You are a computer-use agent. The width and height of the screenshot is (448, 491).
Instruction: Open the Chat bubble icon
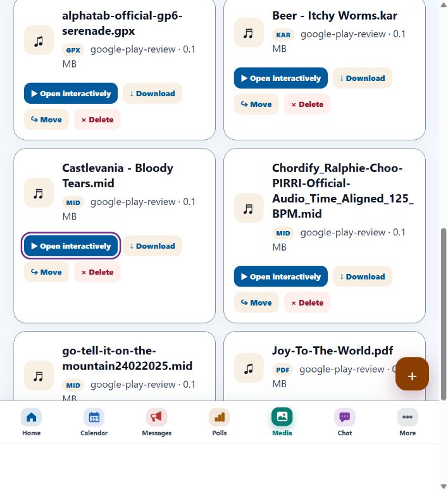345,417
